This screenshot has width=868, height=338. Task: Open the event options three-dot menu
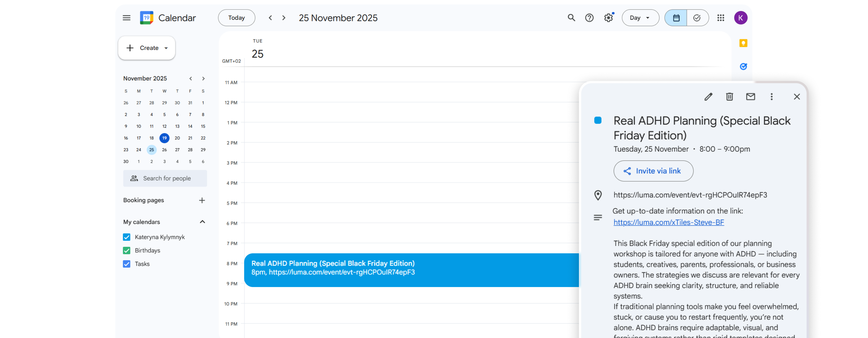[x=771, y=97]
